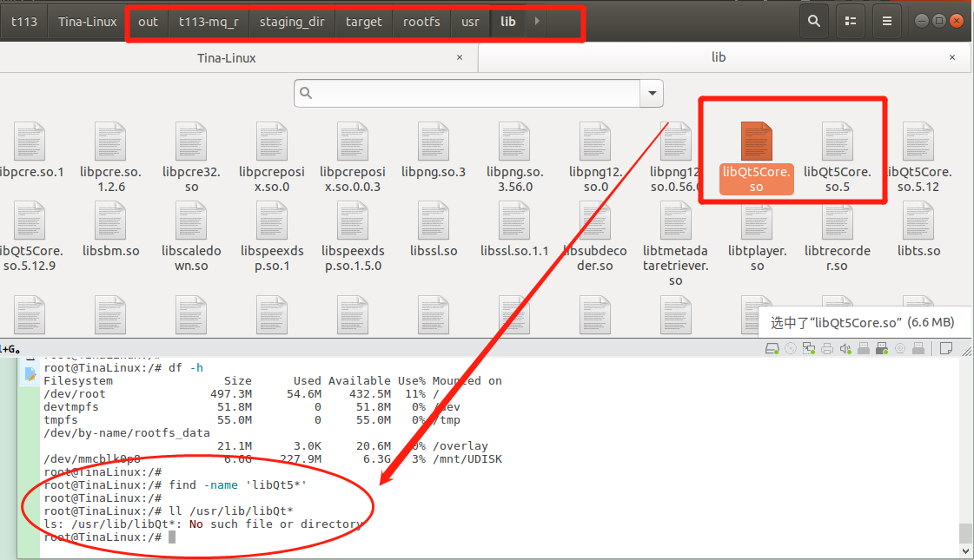Select file libts.so

point(918,230)
